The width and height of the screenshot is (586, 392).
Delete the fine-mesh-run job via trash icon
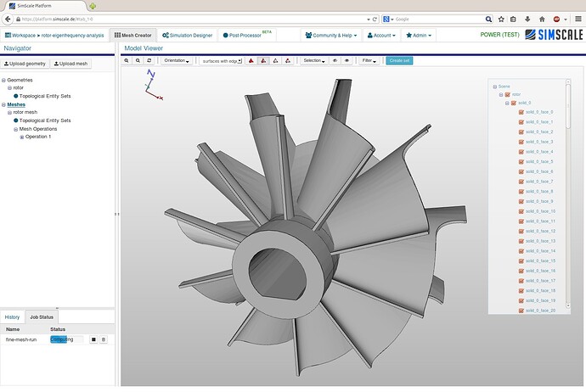104,339
